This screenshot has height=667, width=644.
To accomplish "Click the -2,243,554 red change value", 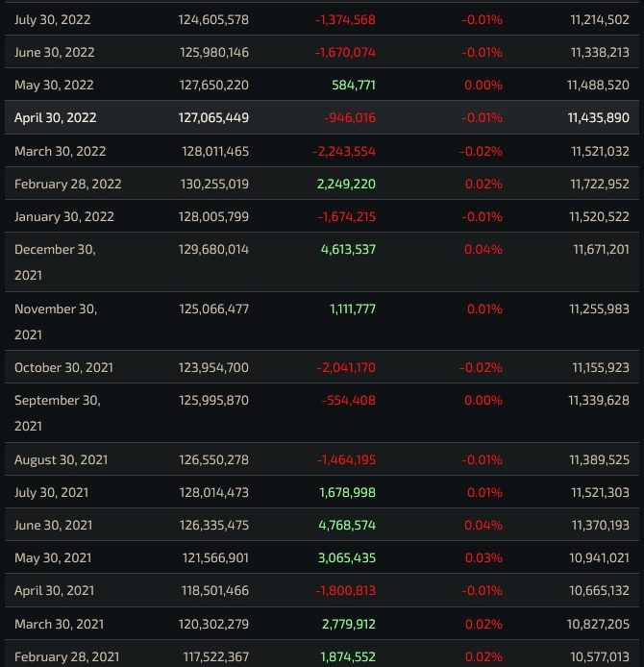I will [344, 151].
